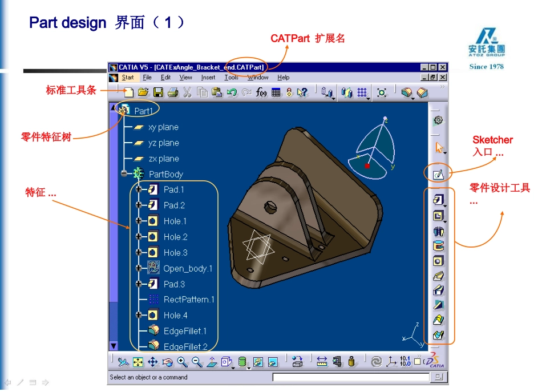Image resolution: width=542 pixels, height=392 pixels.
Task: Expand the Pad.1 tree node
Action: (x=139, y=189)
